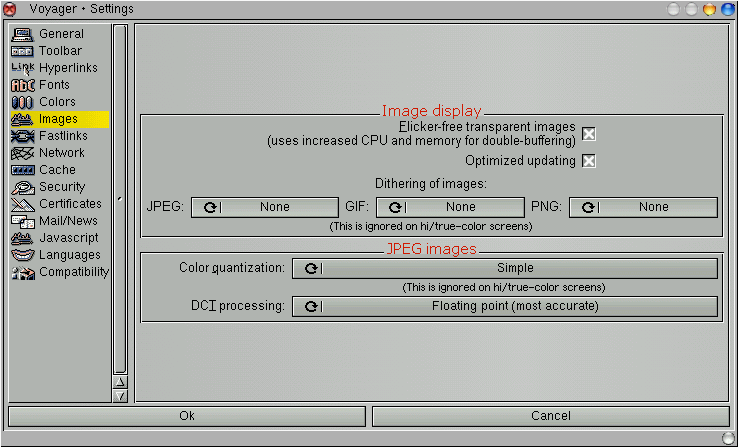This screenshot has height=447, width=738.
Task: Click the orange gadget in title bar
Action: (x=709, y=9)
